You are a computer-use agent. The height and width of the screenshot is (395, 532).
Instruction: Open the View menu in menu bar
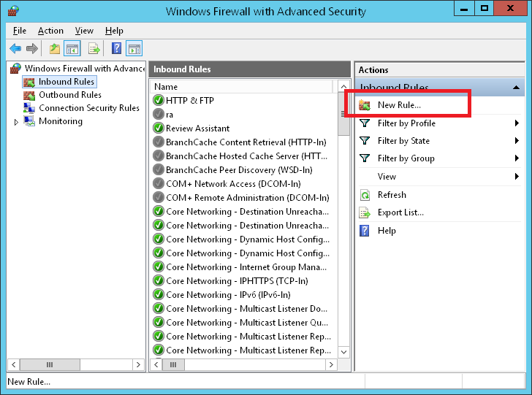(84, 31)
